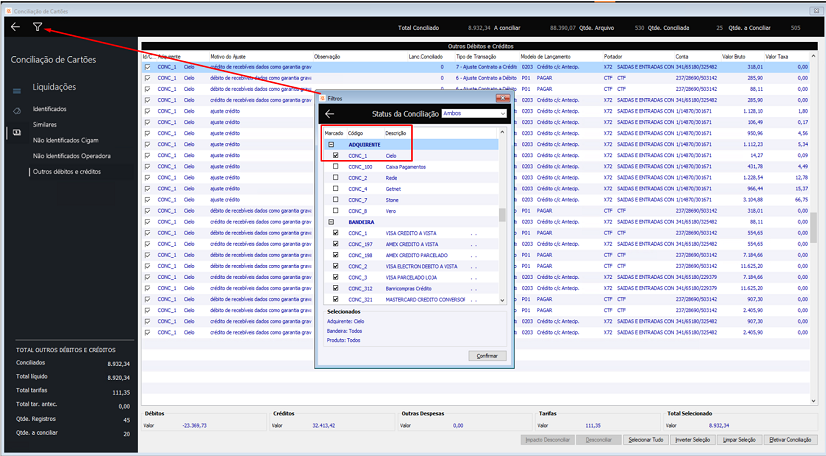Click the back arrow inside Filtros dialog

point(330,114)
